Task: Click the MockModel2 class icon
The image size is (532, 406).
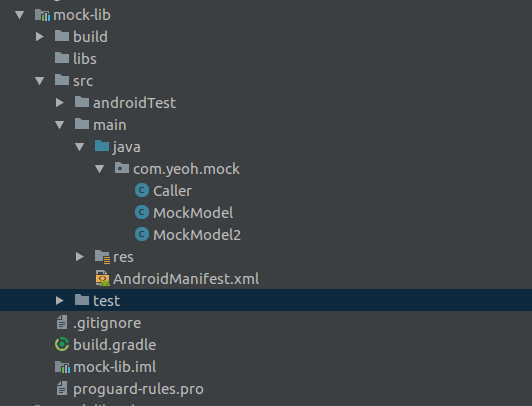Action: tap(142, 234)
